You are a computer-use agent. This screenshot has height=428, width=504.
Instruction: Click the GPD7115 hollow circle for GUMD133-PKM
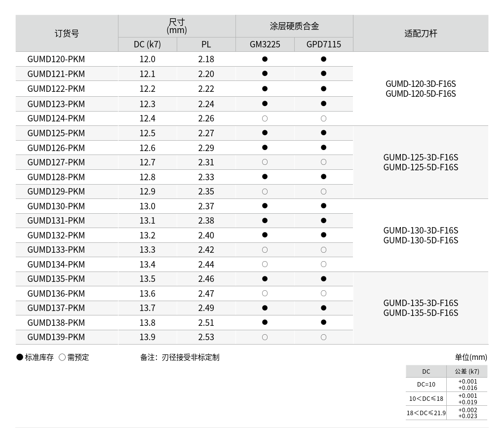coord(323,250)
